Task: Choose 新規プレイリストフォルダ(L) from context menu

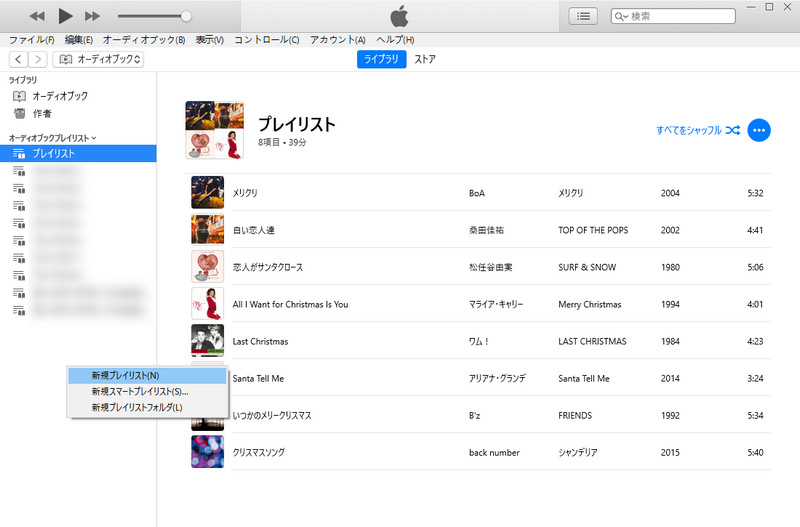Action: click(147, 407)
